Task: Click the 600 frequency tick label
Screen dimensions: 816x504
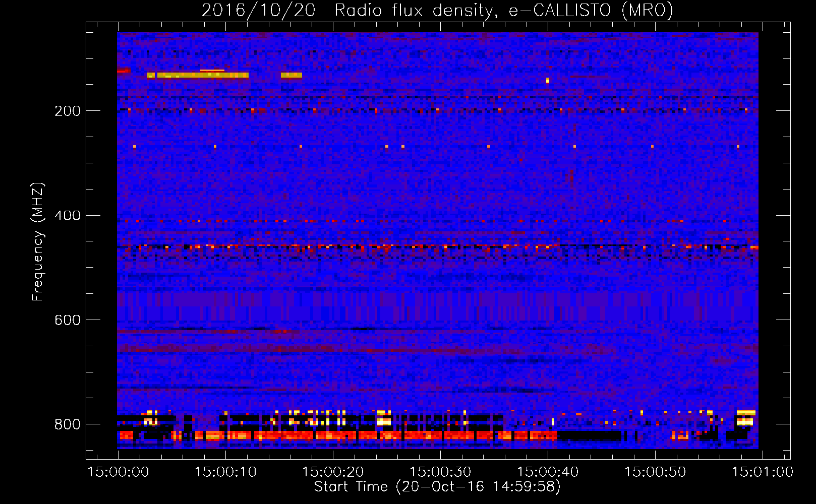Action: tap(68, 321)
